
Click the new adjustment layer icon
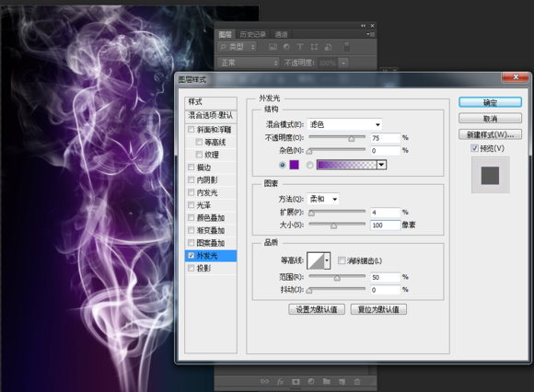point(311,382)
